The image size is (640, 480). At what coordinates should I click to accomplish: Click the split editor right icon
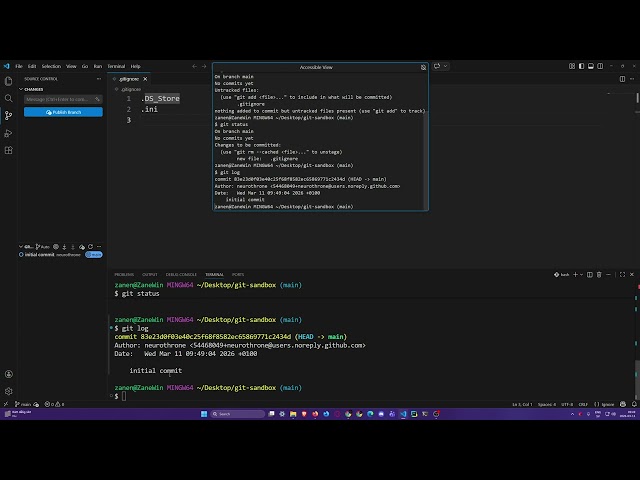(622, 79)
